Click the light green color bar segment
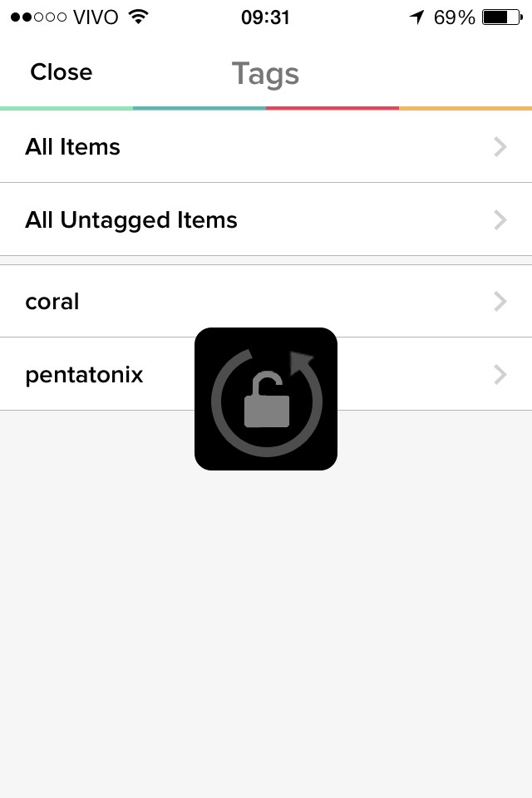The image size is (532, 798). tap(66, 108)
